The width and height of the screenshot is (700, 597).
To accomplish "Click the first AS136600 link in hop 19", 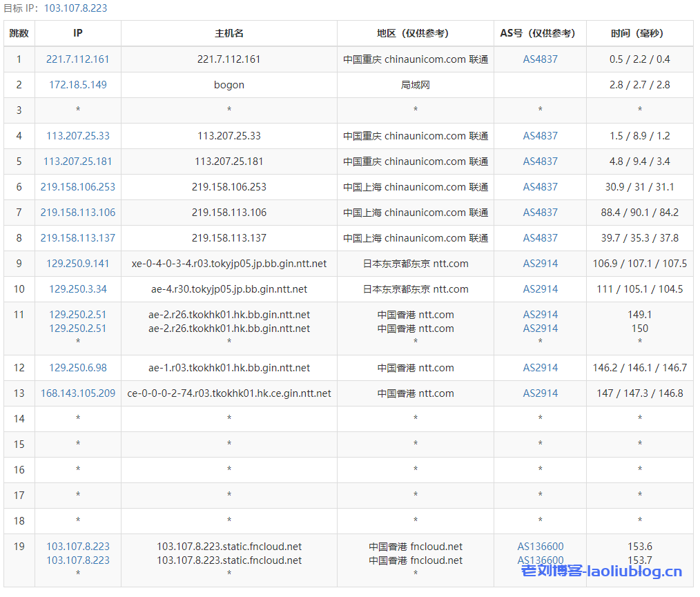I will click(x=540, y=547).
